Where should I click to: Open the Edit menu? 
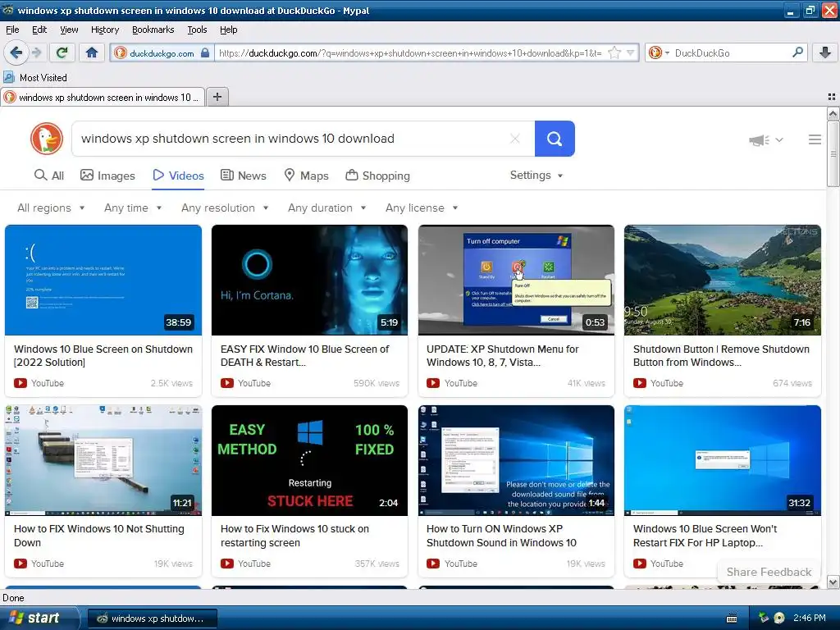click(x=39, y=30)
